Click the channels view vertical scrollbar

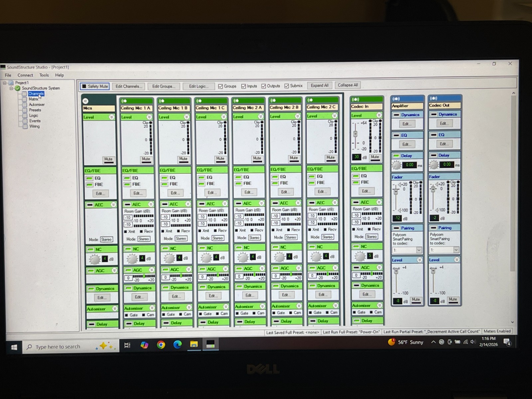513,183
